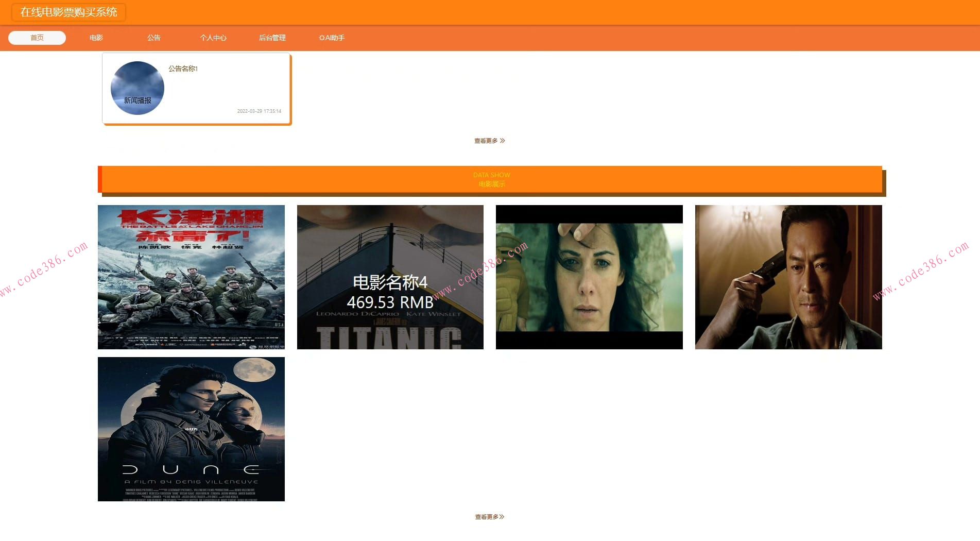
Task: Click the 469.53 RMB price text
Action: click(x=390, y=302)
